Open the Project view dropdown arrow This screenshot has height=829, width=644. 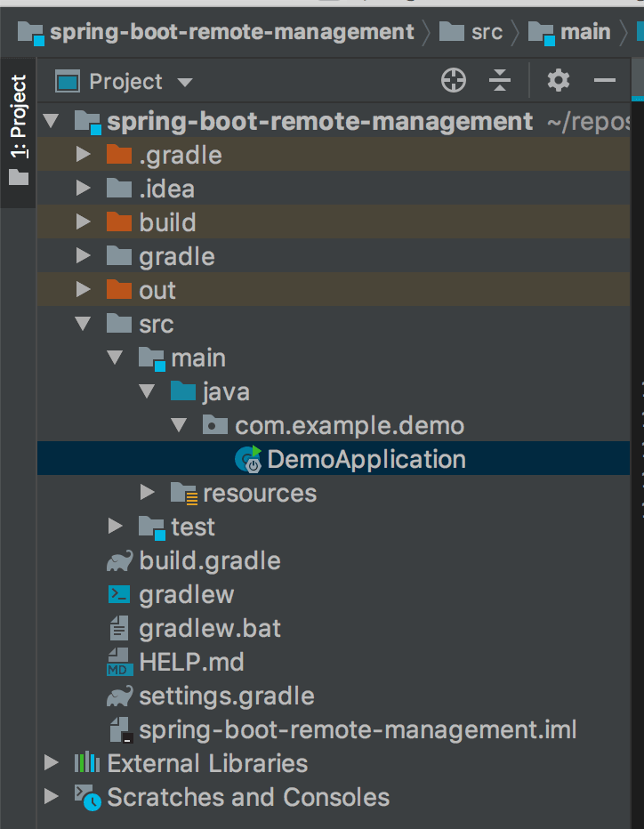click(x=184, y=83)
